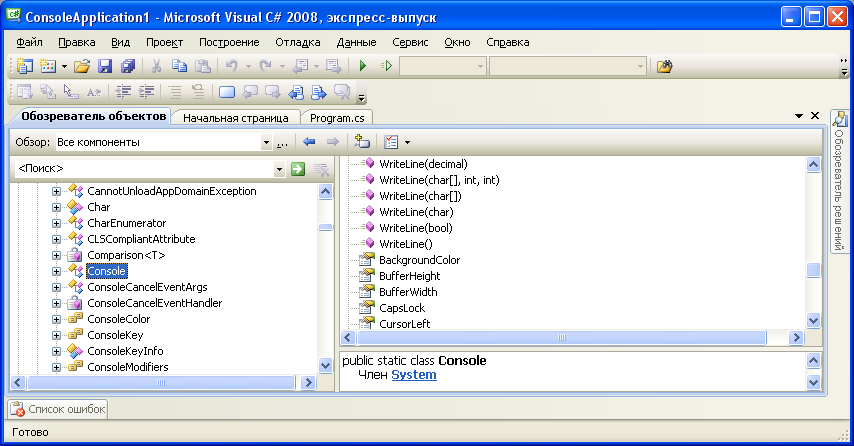The height and width of the screenshot is (446, 854).
Task: Click the Uncomment Lines icon
Action: (x=198, y=92)
